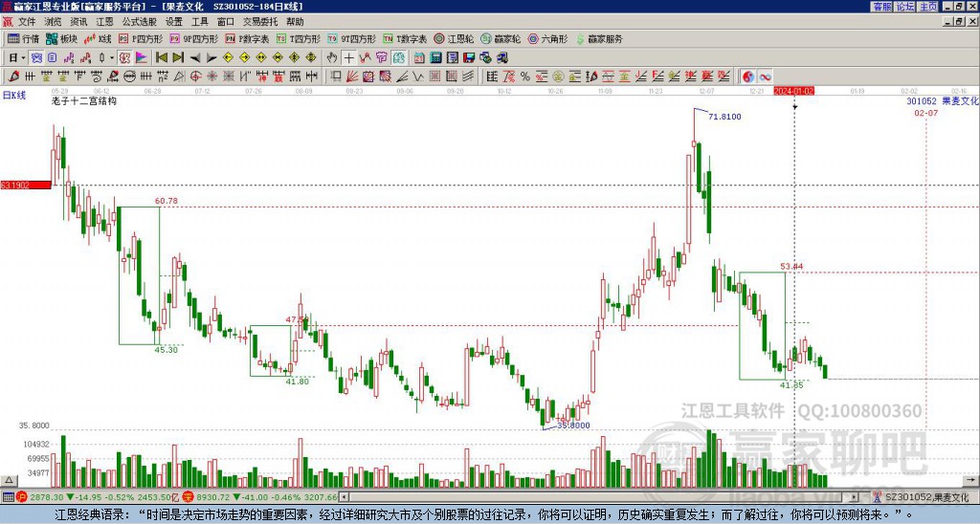Click the 客服 button
The height and width of the screenshot is (524, 980).
[x=881, y=7]
